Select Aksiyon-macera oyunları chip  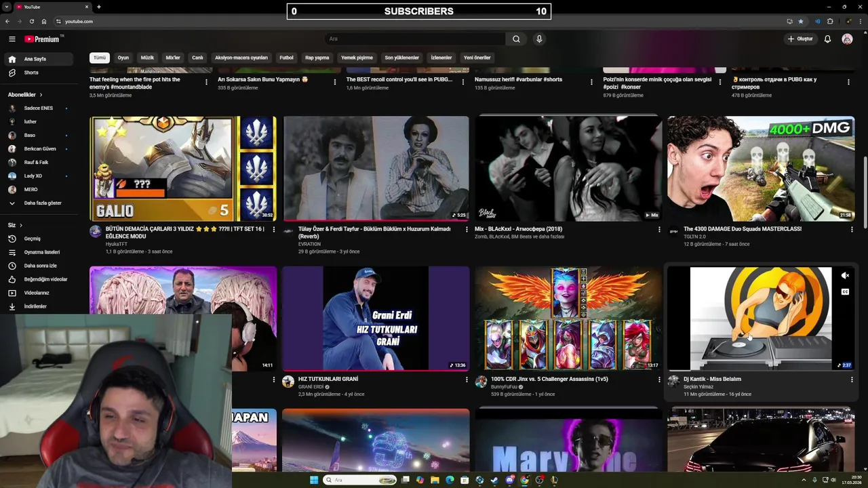pyautogui.click(x=241, y=58)
